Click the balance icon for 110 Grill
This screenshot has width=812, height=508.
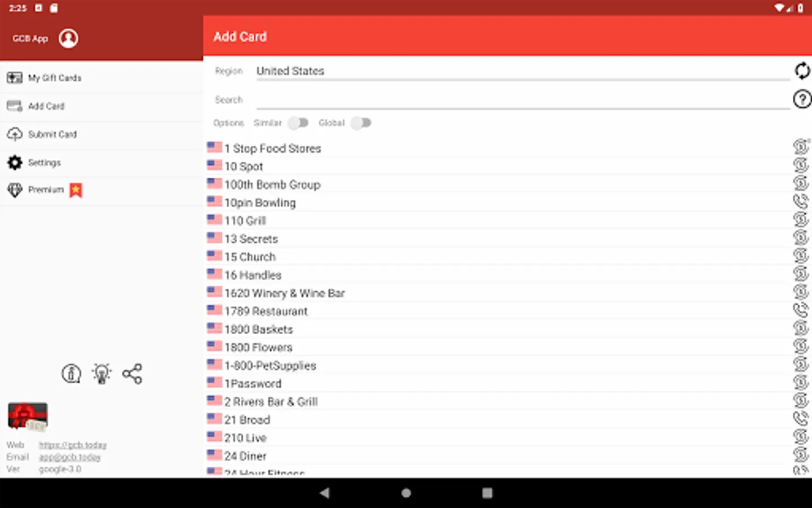click(801, 219)
